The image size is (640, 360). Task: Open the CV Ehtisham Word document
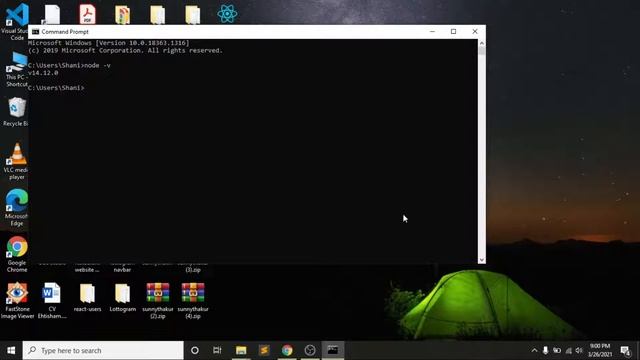(52, 300)
